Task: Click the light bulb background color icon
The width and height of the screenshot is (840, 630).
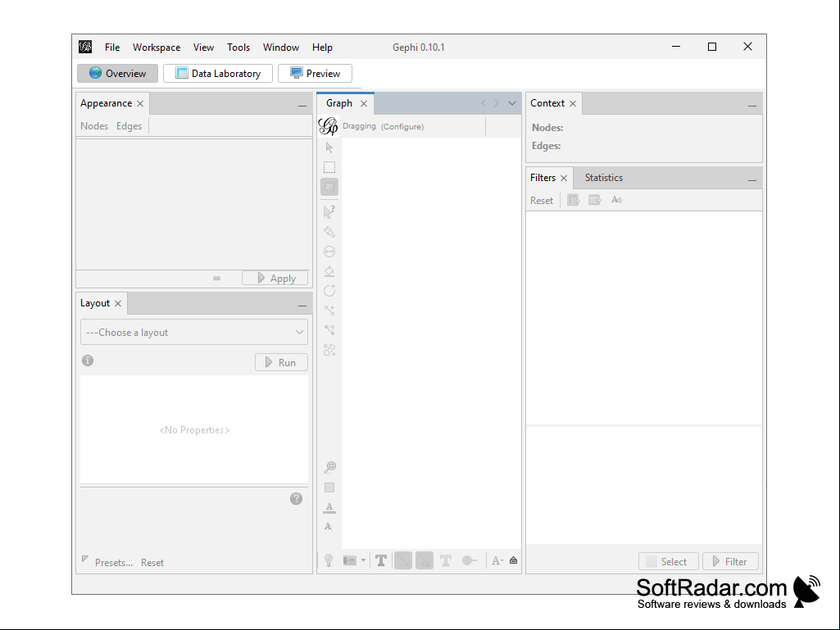Action: click(329, 560)
